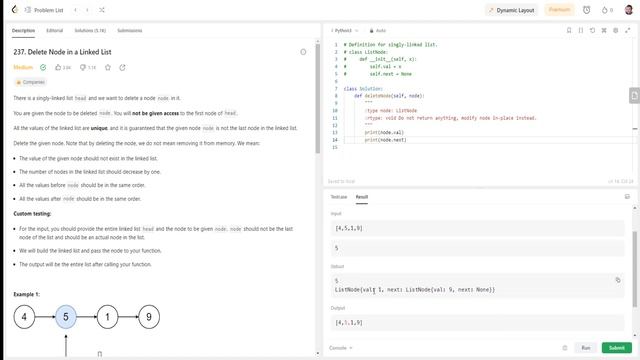Viewport: 640px width, 360px height.
Task: Expand the code editor to fullscreen
Action: (x=627, y=30)
